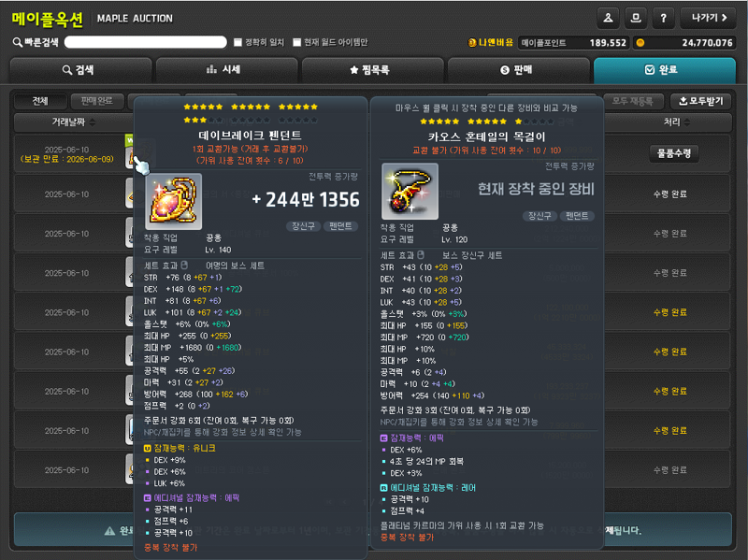748x560 pixels.
Task: Toggle the 현재 월드 아이템만 checkbox
Action: coord(296,42)
